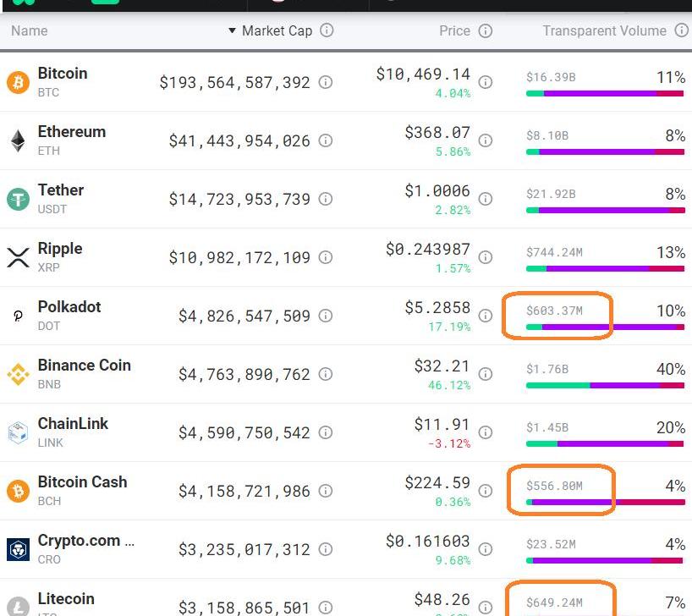Click info icon next to Price column header
The height and width of the screenshot is (616, 692).
point(486,30)
